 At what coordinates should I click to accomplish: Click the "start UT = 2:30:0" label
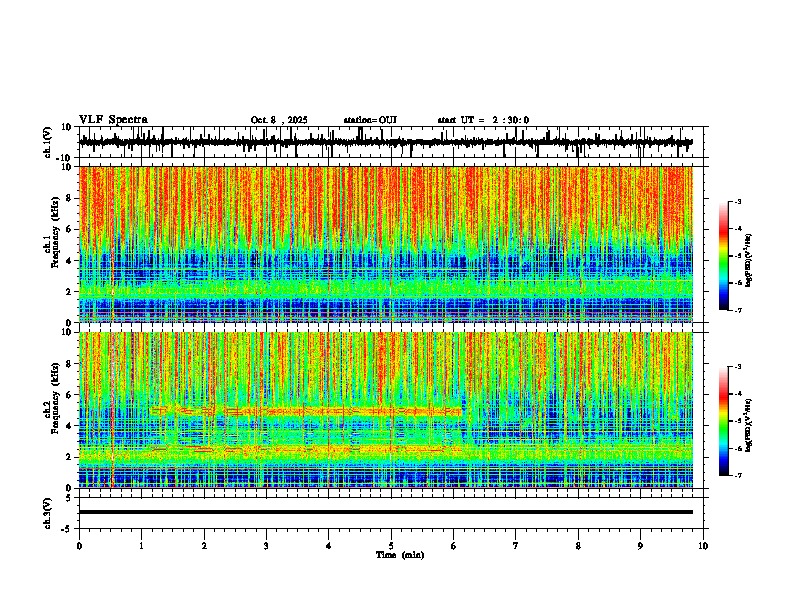(483, 120)
